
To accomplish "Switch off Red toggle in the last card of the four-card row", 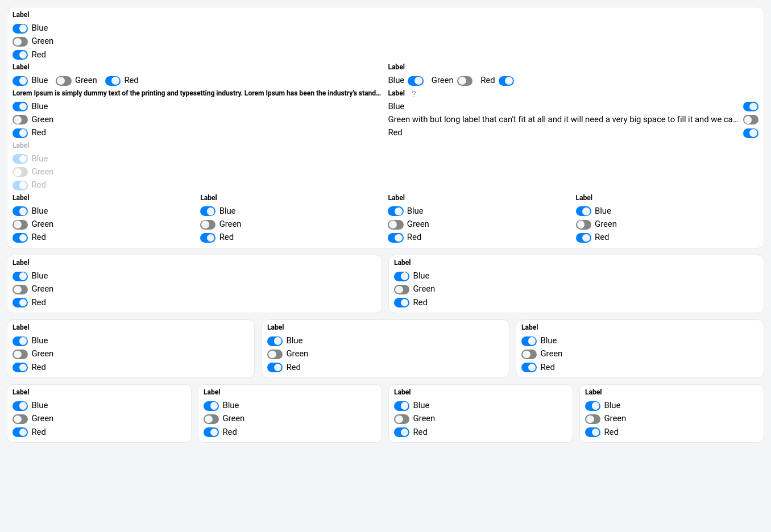I will tap(593, 433).
